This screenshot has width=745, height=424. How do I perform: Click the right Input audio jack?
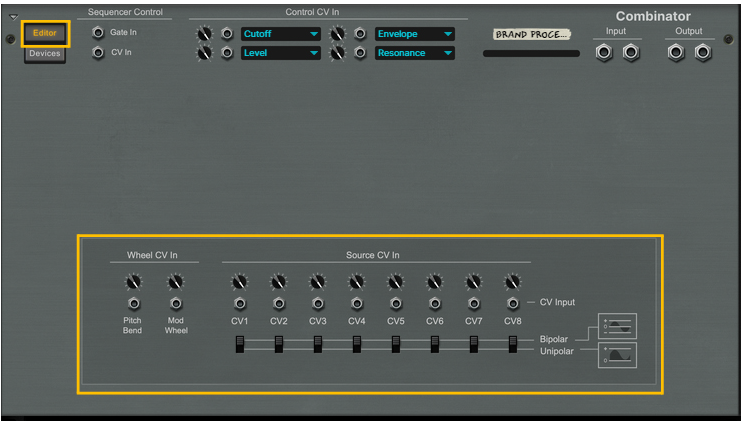[631, 52]
